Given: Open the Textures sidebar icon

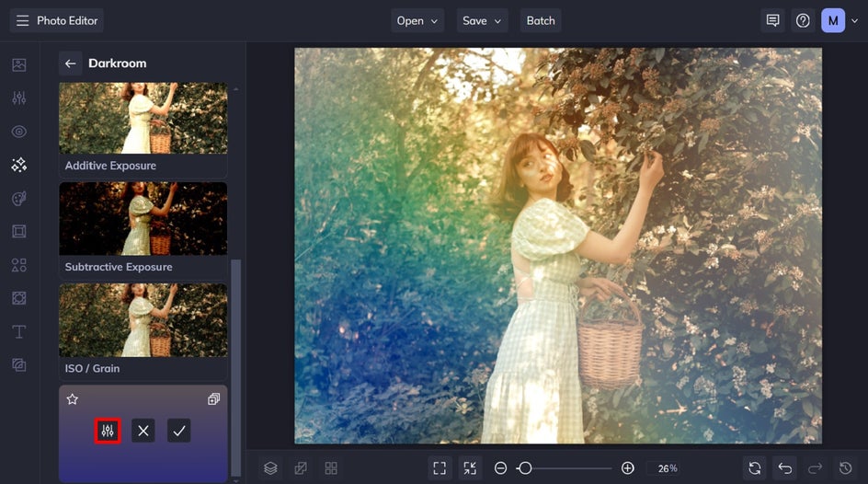Looking at the screenshot, I should pyautogui.click(x=18, y=364).
